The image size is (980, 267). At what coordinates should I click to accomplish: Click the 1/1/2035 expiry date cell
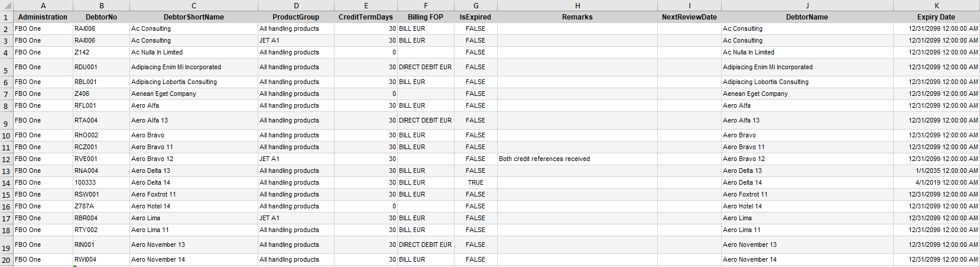click(936, 171)
